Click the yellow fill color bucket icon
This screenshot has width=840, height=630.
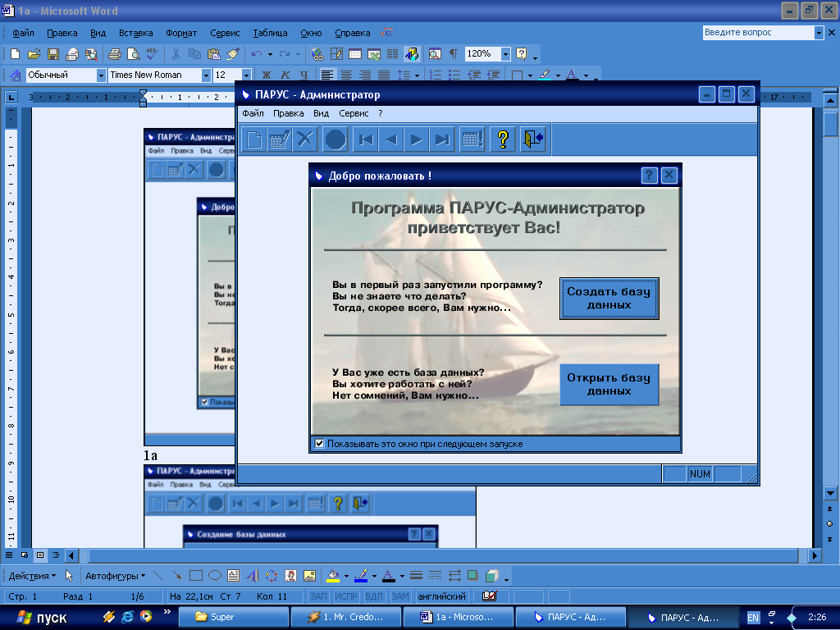coord(333,576)
